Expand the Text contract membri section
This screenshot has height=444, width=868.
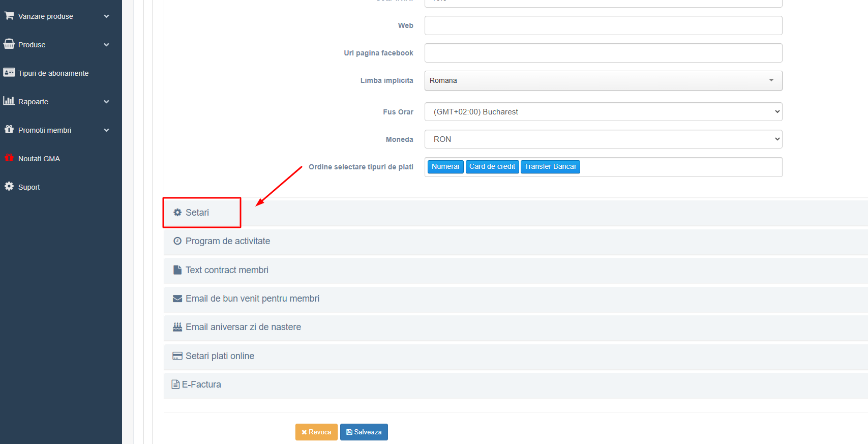coord(516,270)
